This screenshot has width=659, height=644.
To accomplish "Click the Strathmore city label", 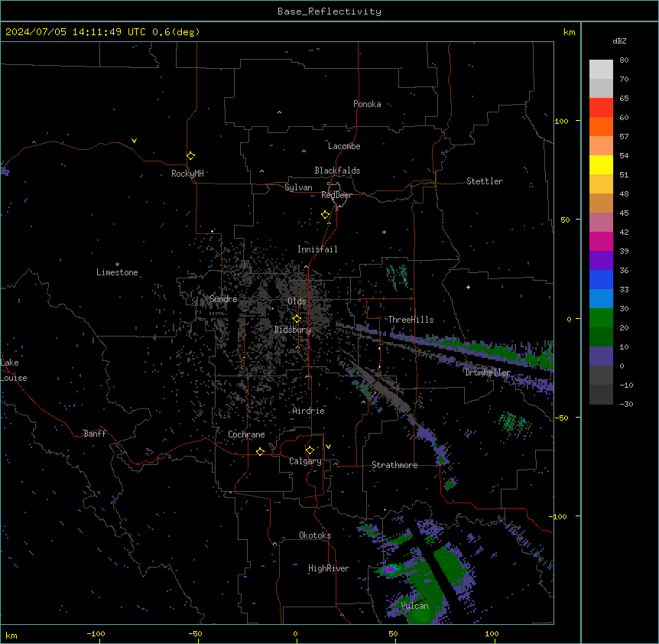I will pos(394,465).
